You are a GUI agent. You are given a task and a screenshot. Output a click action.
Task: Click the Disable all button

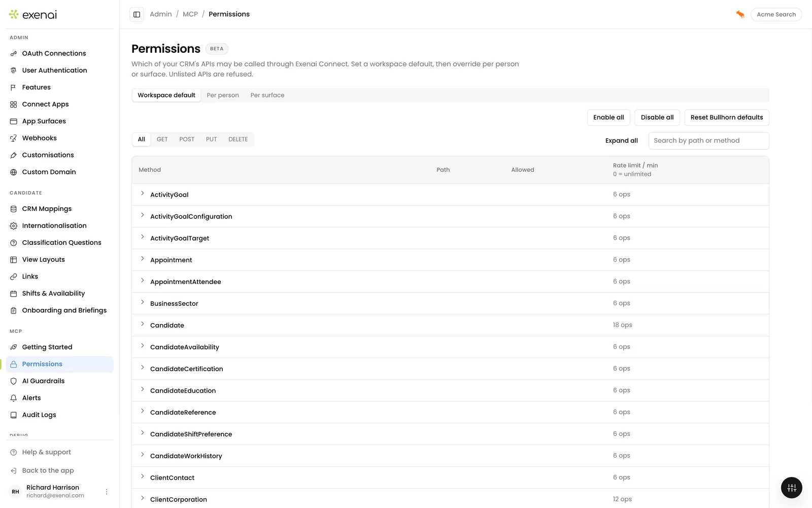(657, 117)
